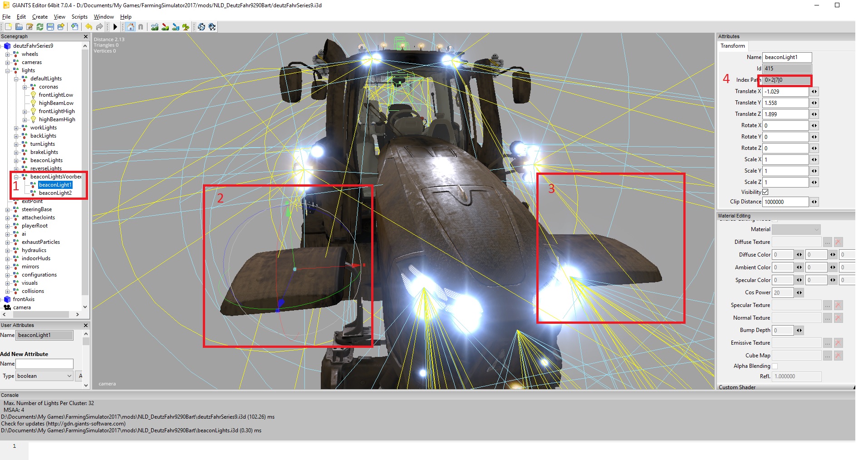Select frontLightLow light bulb node
The height and width of the screenshot is (460, 868).
pos(33,95)
